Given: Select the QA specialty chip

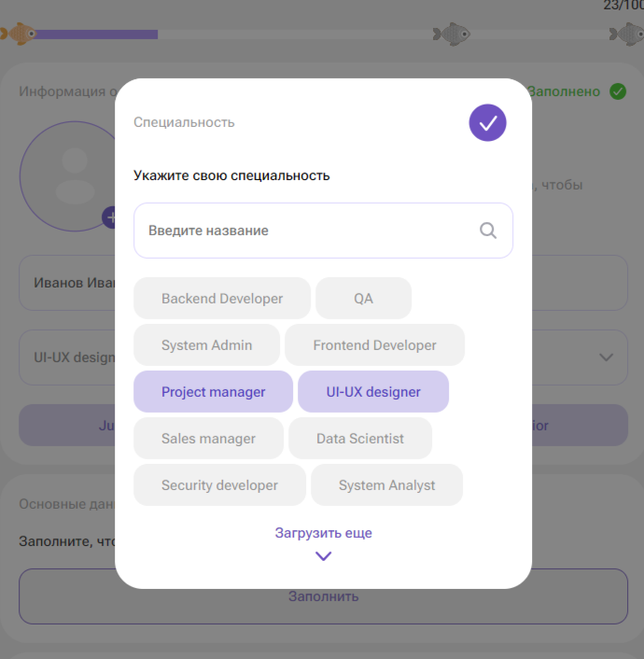Looking at the screenshot, I should click(x=363, y=299).
